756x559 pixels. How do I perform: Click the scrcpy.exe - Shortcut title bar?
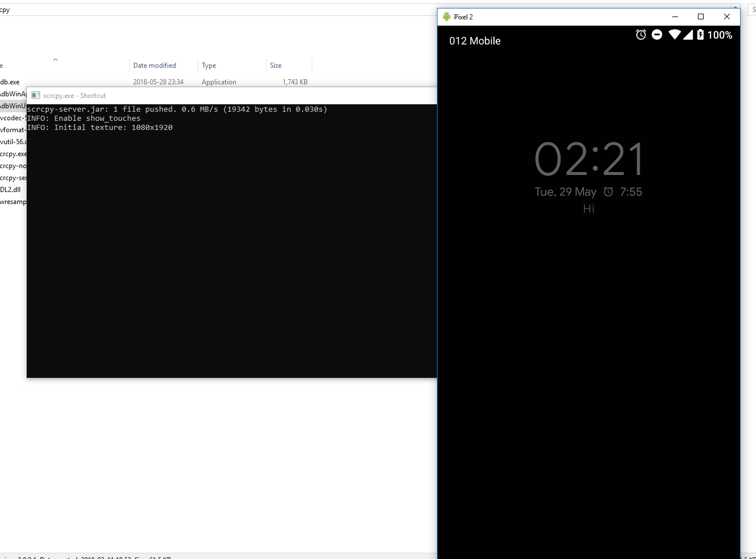pos(232,96)
